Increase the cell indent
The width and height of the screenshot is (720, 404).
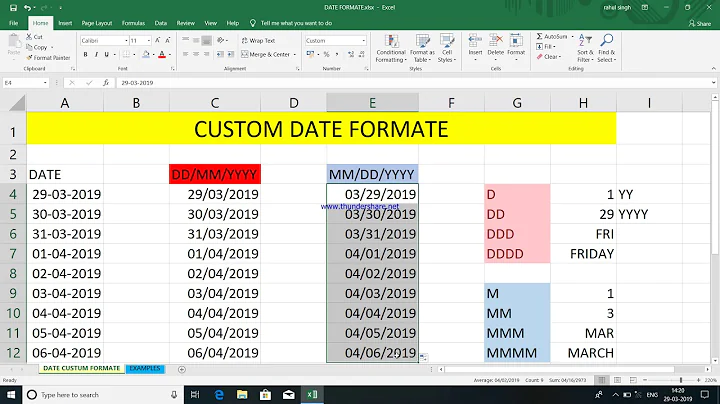pos(231,54)
